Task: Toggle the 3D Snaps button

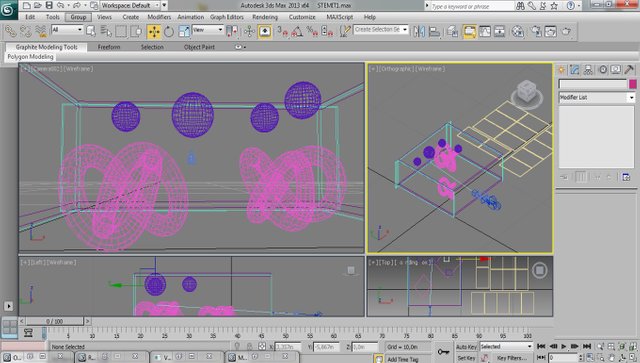Action: (282, 31)
